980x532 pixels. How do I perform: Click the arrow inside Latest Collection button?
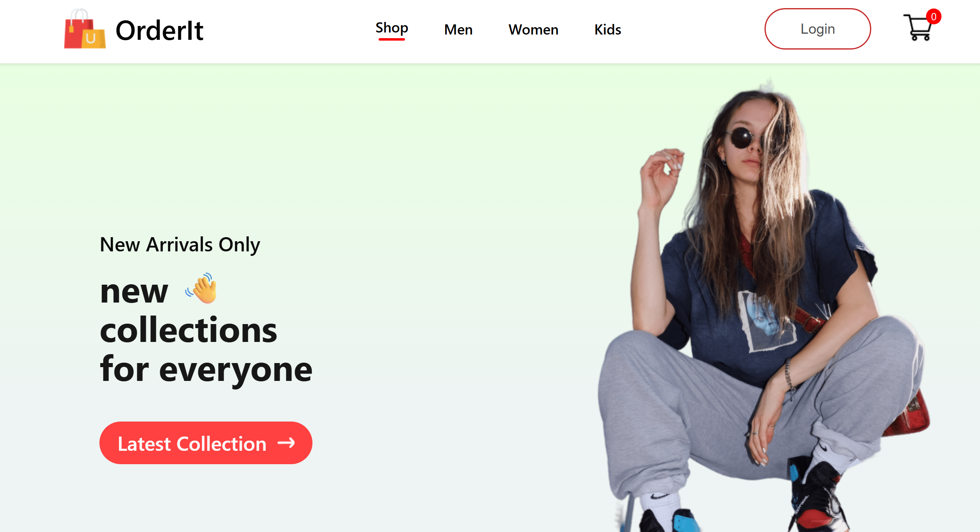coord(286,442)
